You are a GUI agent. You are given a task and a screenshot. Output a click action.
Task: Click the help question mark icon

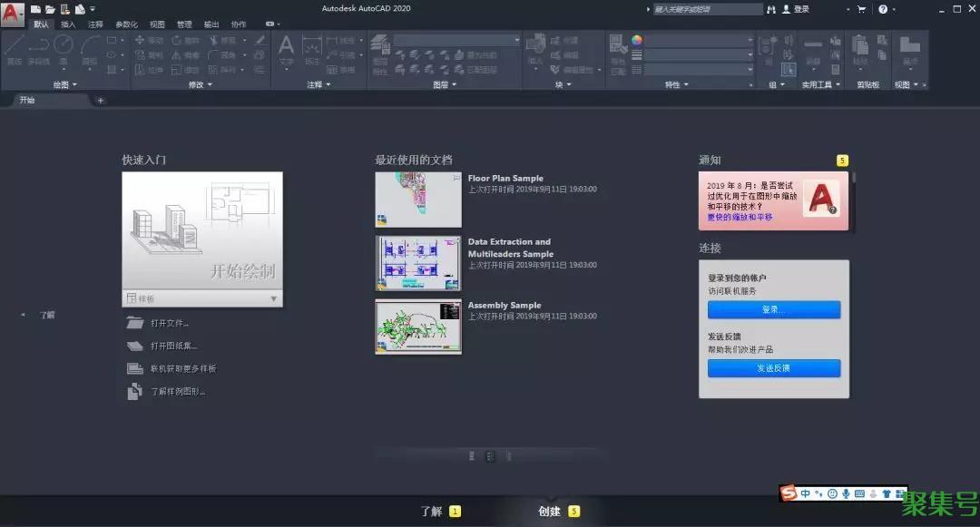pyautogui.click(x=882, y=9)
